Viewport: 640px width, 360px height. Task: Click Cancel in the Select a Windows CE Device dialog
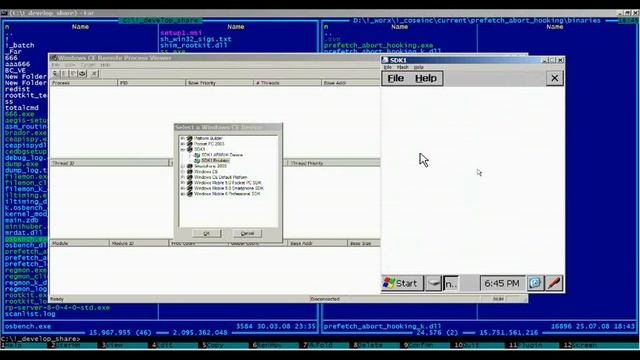point(247,233)
